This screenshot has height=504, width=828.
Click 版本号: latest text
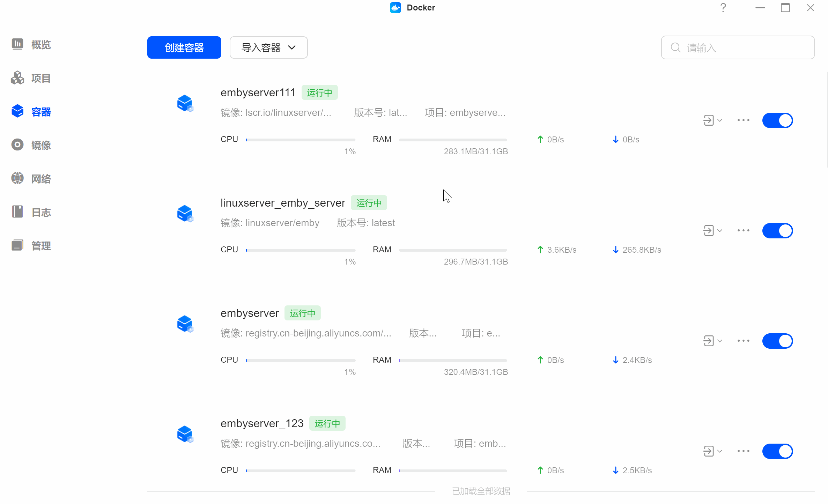click(x=366, y=223)
